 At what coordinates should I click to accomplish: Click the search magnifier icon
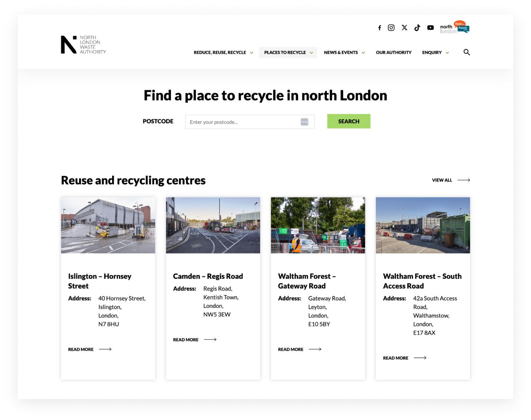[x=467, y=52]
